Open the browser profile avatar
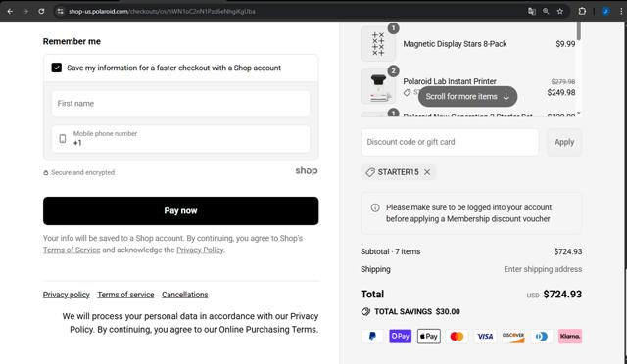 [x=605, y=11]
